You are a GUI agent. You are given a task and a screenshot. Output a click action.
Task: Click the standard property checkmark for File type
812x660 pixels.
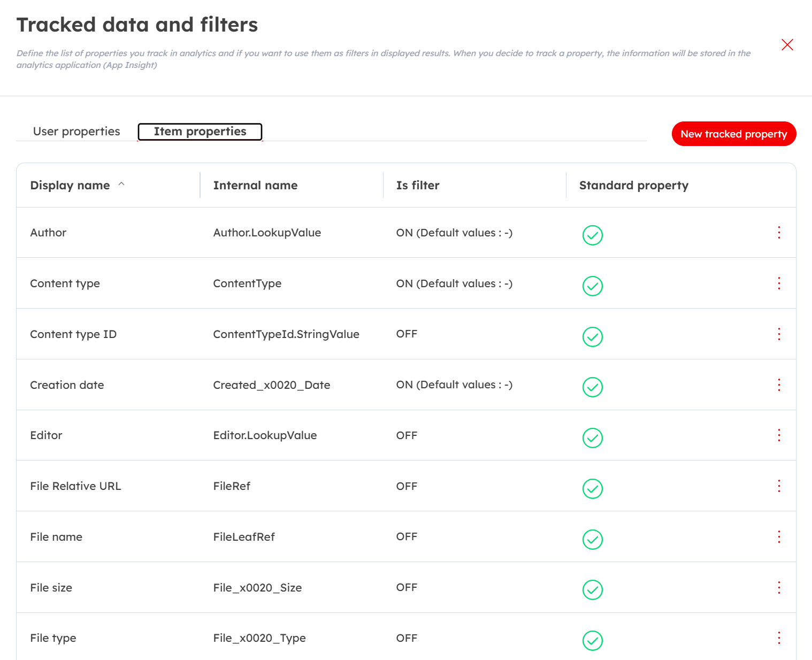(593, 641)
